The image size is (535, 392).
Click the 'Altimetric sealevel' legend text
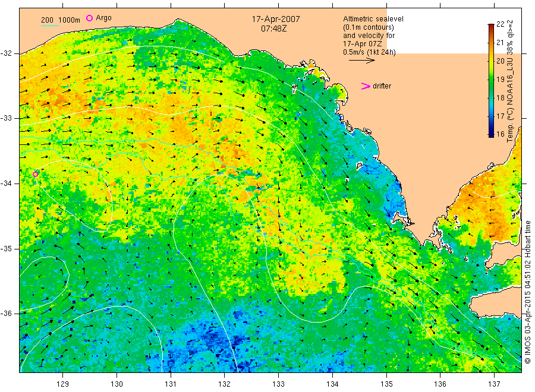373,19
